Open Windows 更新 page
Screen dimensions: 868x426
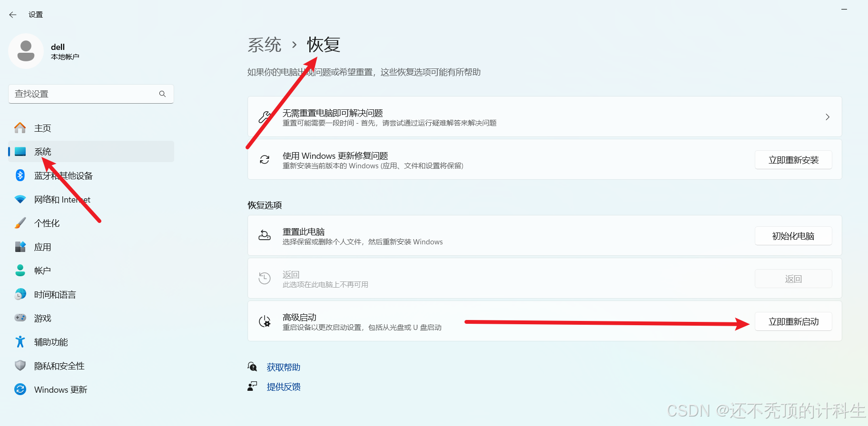tap(91, 389)
